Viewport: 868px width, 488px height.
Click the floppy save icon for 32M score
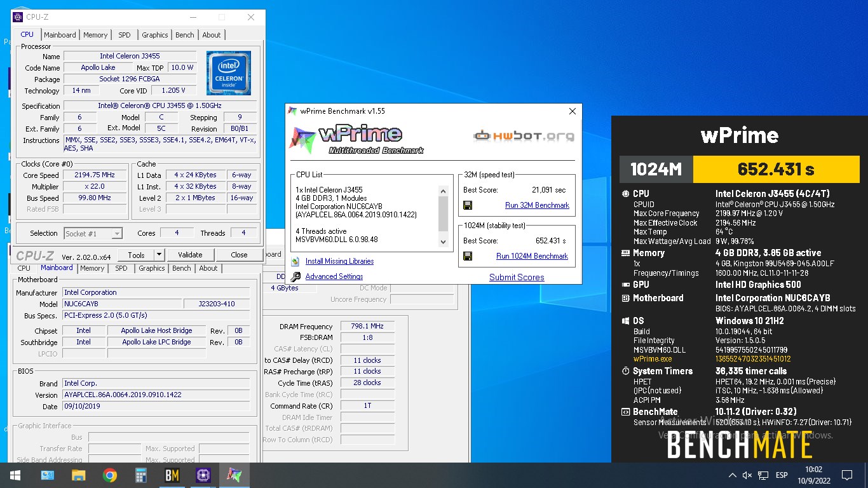(x=468, y=205)
